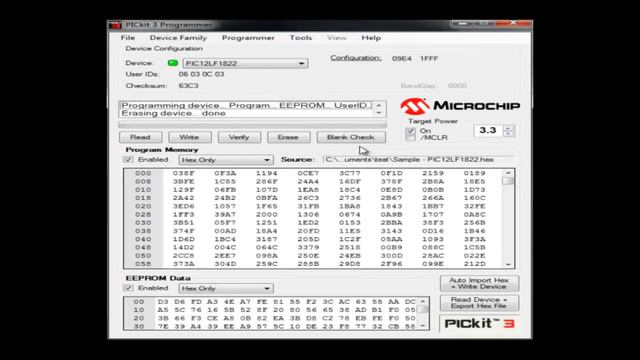Select program memory cell 3BFE

[x=184, y=182]
